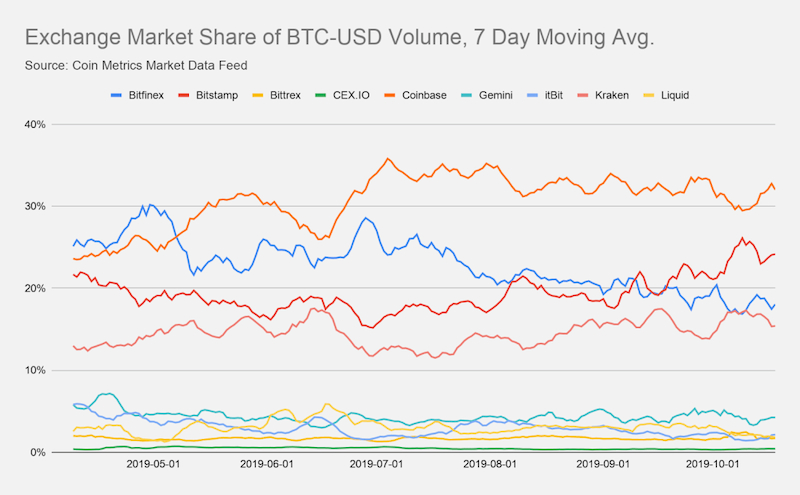The image size is (800, 495).
Task: Click the 2019-08-01 date axis label
Action: 490,464
